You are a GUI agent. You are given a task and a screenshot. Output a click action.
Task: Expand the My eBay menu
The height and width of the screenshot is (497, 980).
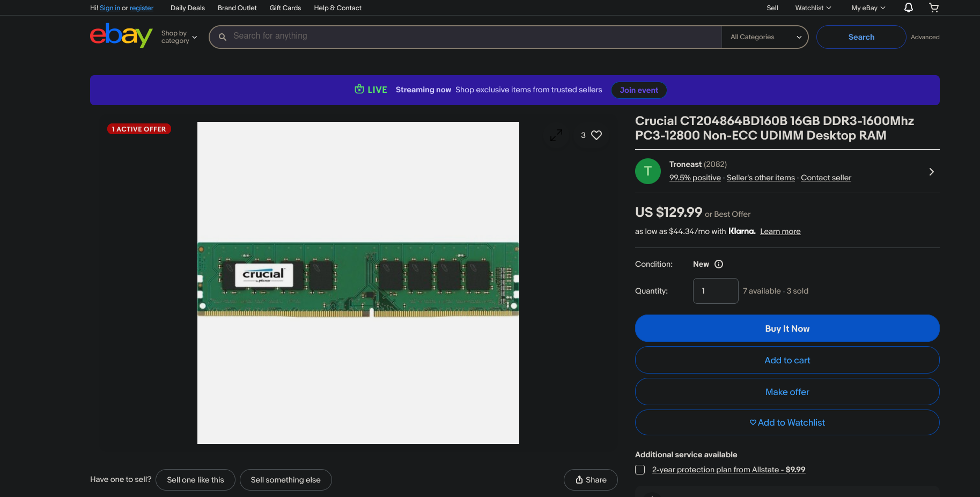click(x=868, y=8)
